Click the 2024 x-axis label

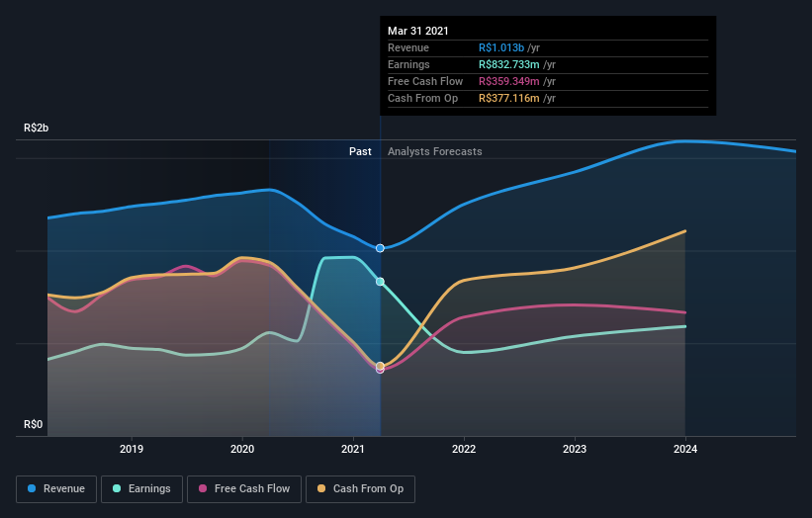point(685,449)
